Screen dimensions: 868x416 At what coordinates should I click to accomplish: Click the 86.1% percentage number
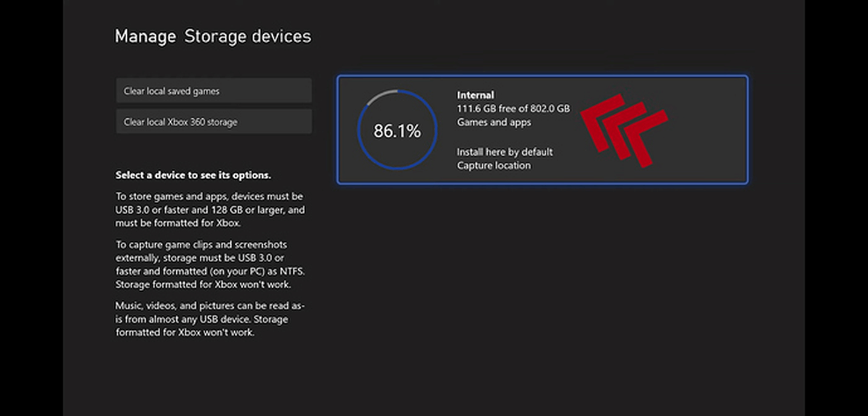397,131
